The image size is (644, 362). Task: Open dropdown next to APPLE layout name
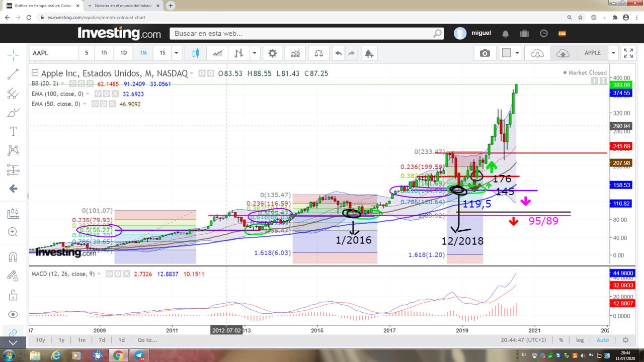[x=613, y=53]
